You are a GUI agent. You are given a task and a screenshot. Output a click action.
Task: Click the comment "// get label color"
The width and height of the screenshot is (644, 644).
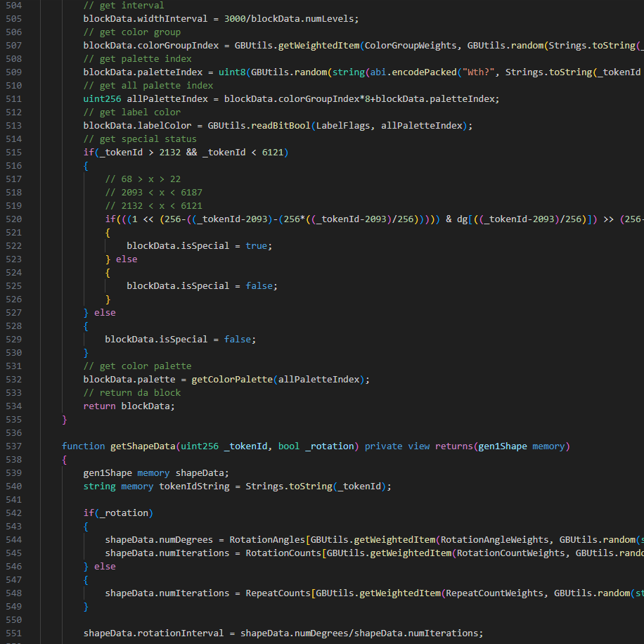point(132,112)
